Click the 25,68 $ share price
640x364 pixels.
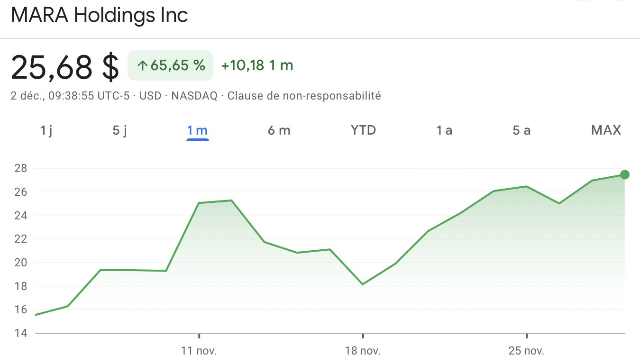point(65,67)
